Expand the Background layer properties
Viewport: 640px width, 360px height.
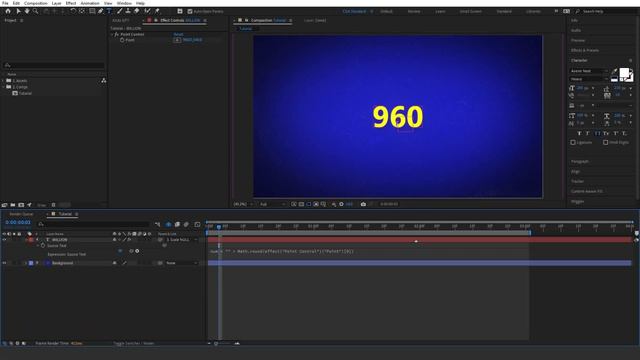[25, 263]
